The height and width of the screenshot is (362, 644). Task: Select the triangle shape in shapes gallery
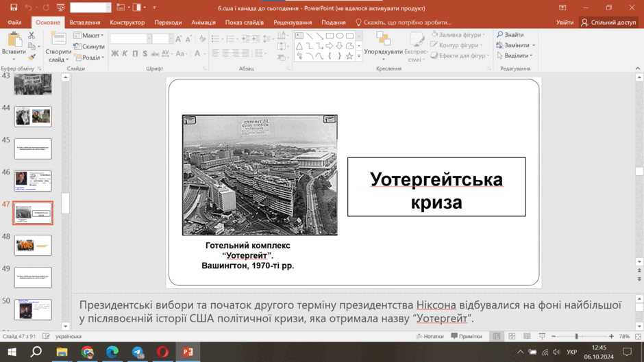(299, 46)
